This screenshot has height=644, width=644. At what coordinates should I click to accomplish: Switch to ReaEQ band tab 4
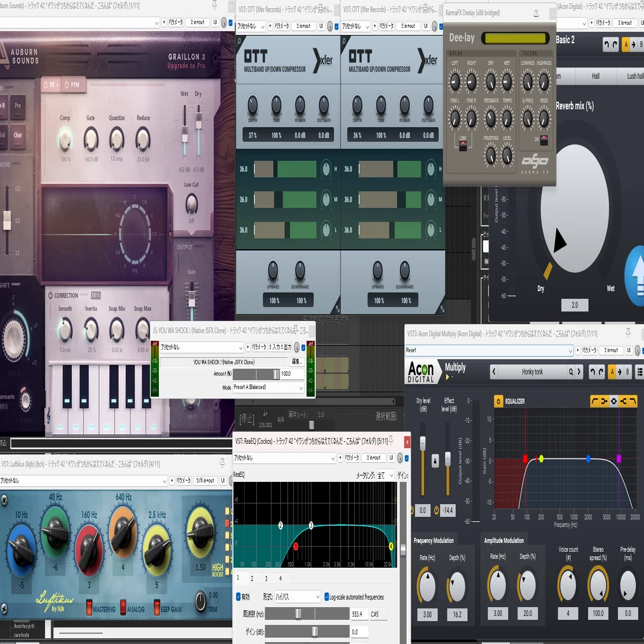click(280, 579)
